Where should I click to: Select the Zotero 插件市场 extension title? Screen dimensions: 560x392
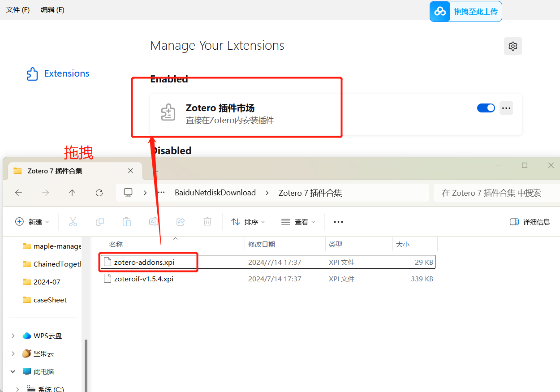(220, 108)
